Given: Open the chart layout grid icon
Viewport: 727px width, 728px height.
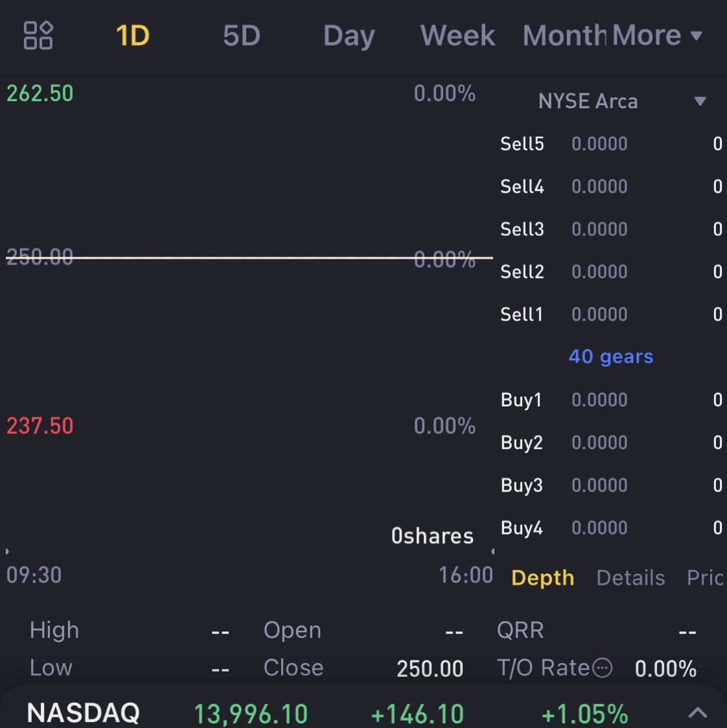Looking at the screenshot, I should [38, 35].
